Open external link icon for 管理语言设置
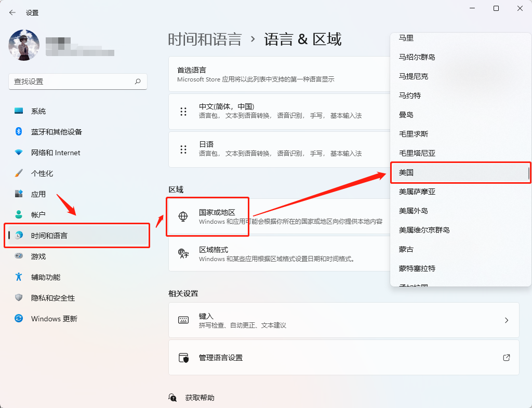The width and height of the screenshot is (532, 408). tap(506, 358)
